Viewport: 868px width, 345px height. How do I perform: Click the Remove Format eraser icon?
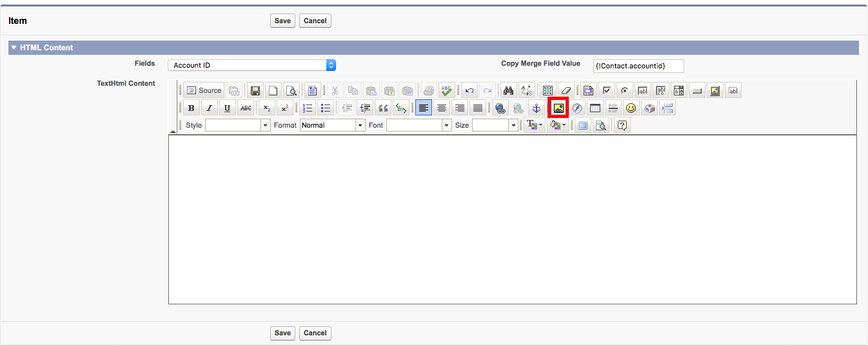point(566,90)
